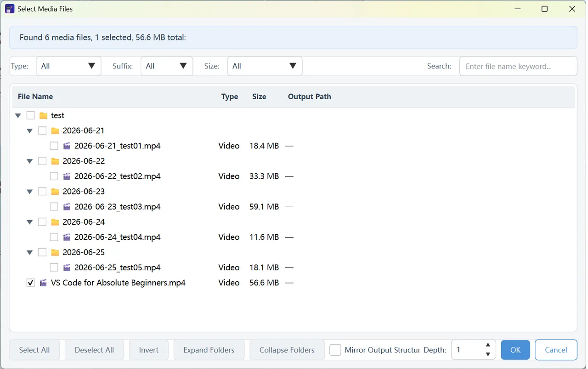This screenshot has width=588, height=369.
Task: Open the Size filter dropdown
Action: point(265,66)
